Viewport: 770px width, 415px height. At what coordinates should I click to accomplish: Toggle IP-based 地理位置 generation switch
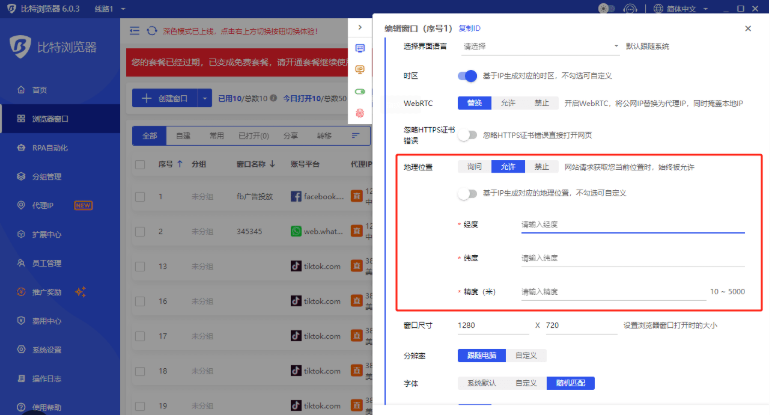(x=467, y=193)
